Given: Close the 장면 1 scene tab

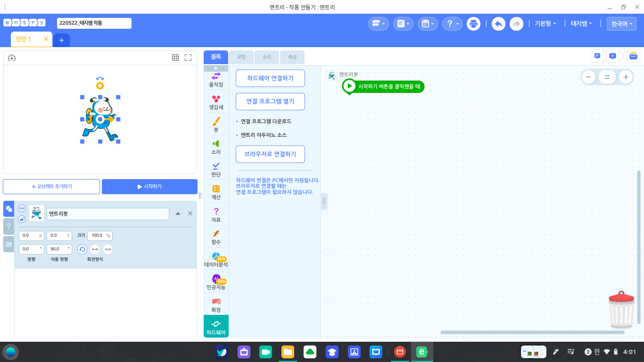Looking at the screenshot, I should tap(46, 39).
